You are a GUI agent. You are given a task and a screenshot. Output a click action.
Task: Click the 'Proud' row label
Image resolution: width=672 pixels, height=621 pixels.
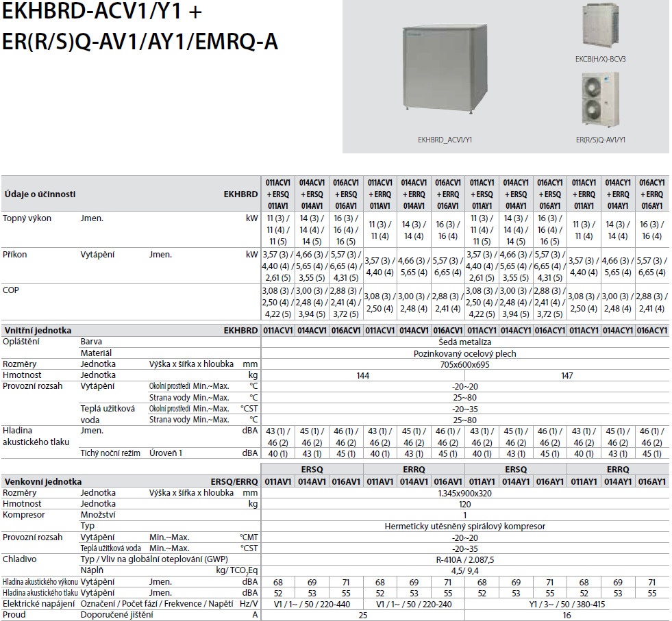tap(14, 615)
